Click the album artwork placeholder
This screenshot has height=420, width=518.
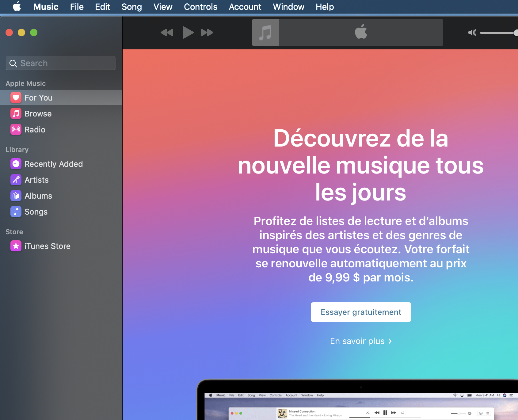click(265, 32)
